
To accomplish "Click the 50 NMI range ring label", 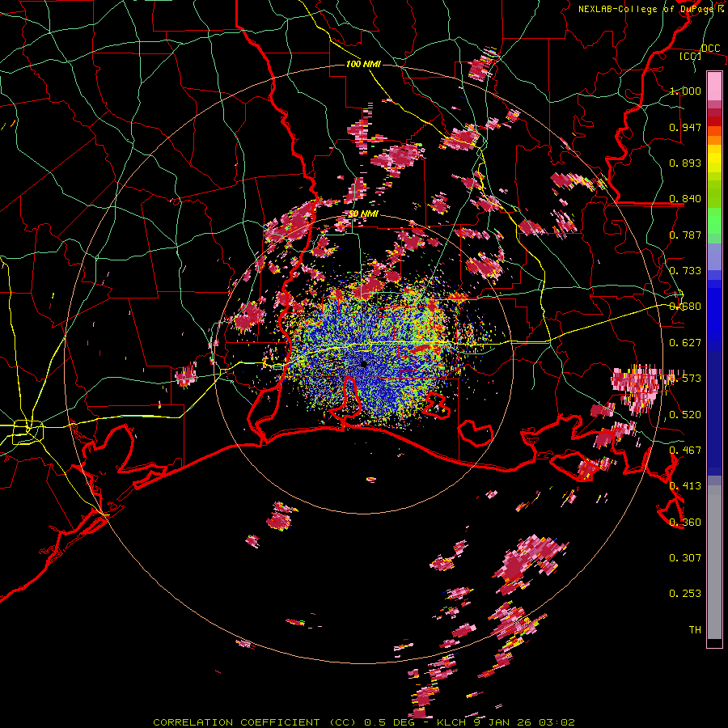I will pyautogui.click(x=363, y=214).
